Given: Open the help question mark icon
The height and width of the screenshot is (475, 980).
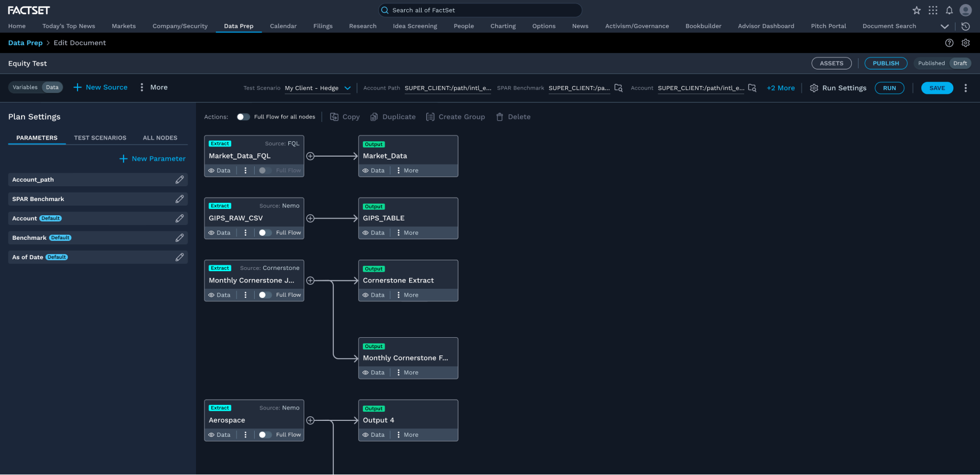Looking at the screenshot, I should (949, 43).
